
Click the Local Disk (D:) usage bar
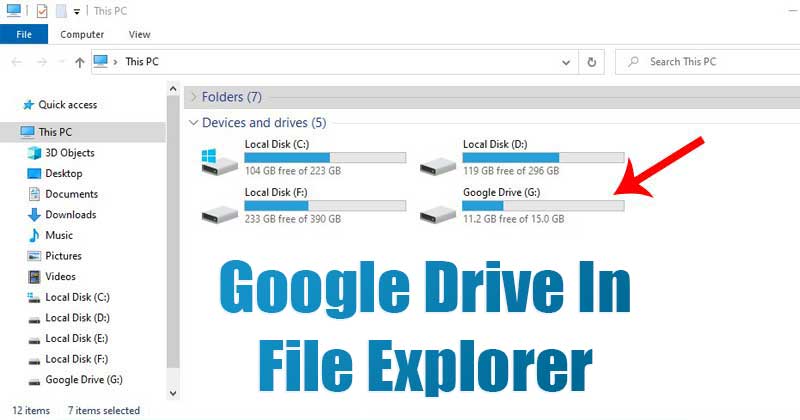pos(543,157)
